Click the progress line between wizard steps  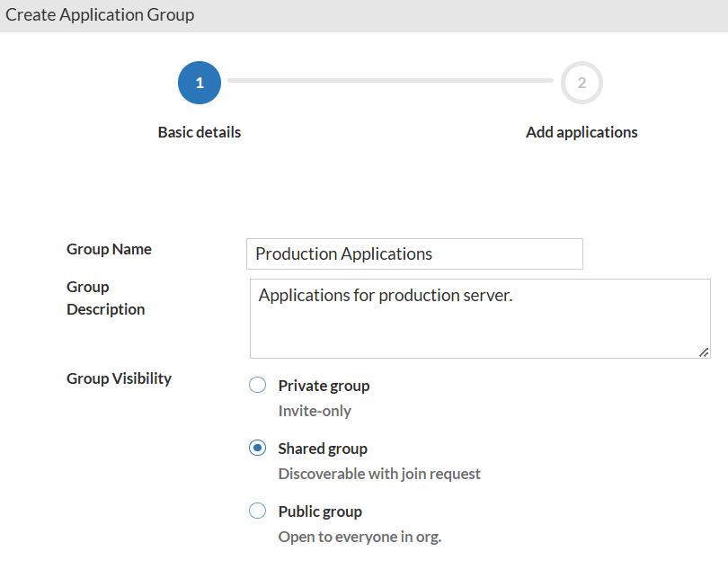tap(390, 81)
